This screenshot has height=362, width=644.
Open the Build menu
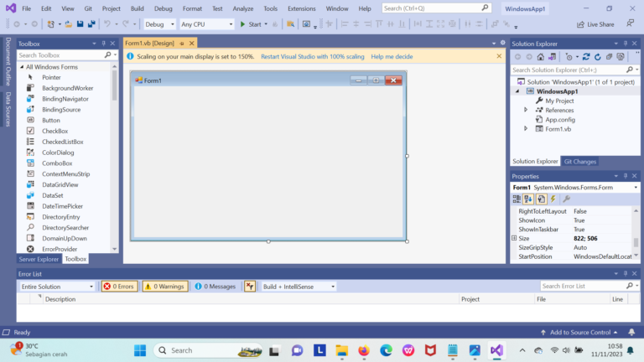pos(138,8)
